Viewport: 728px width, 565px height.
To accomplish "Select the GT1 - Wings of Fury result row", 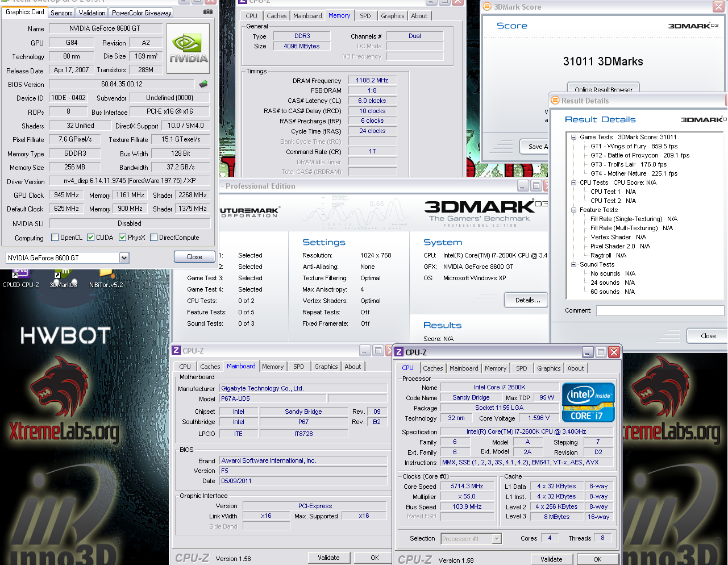I will click(634, 146).
